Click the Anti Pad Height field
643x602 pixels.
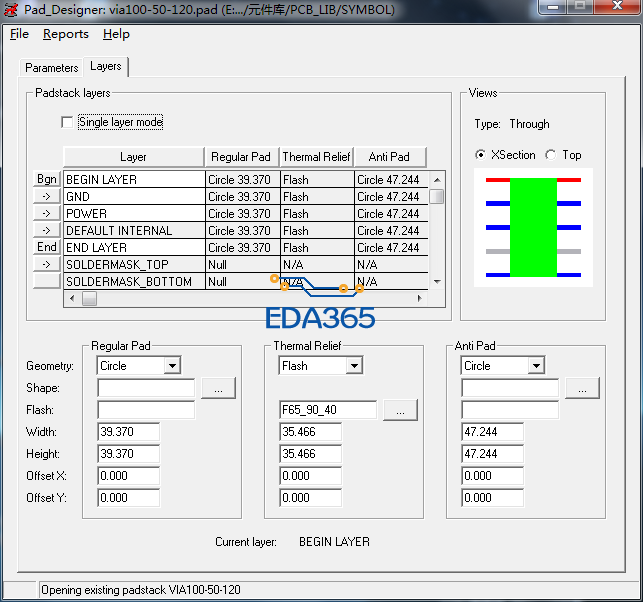click(493, 454)
